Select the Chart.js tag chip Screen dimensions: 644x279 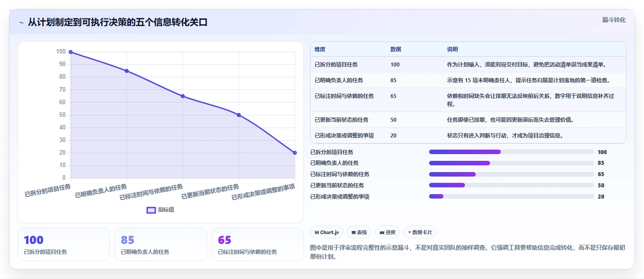(327, 232)
